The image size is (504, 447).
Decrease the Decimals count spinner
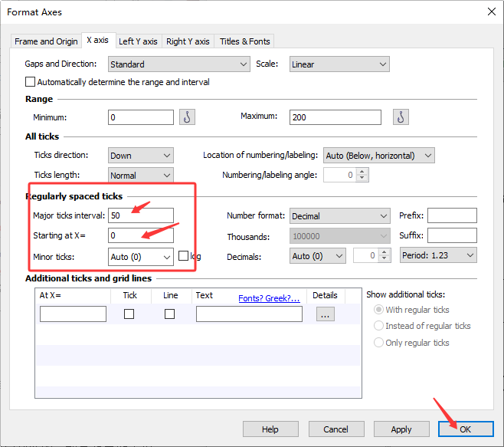point(384,258)
